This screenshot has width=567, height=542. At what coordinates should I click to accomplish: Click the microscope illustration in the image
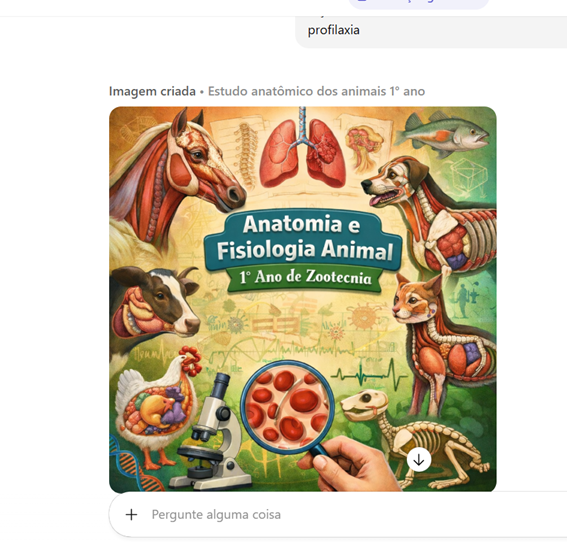tap(212, 432)
